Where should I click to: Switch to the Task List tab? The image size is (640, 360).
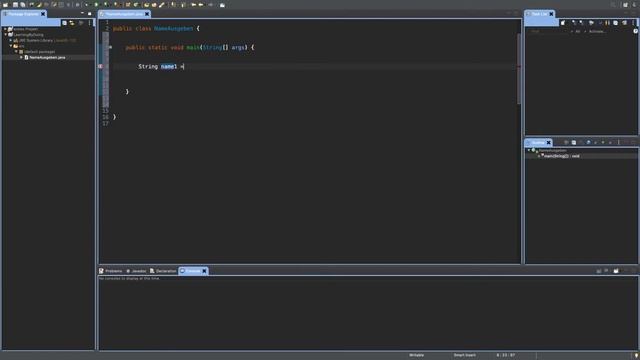(x=539, y=14)
